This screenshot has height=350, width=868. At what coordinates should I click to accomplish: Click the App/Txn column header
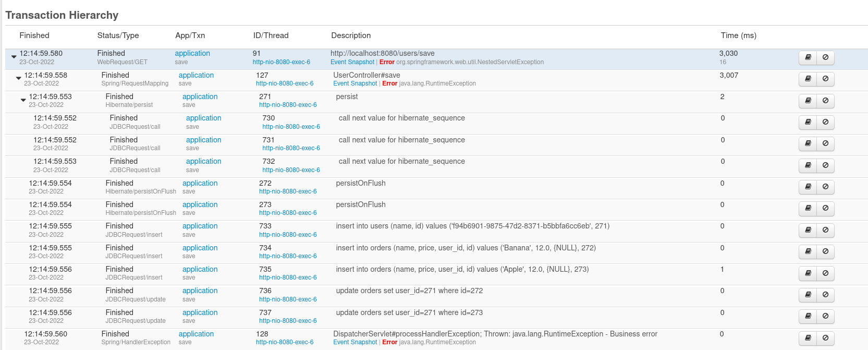coord(190,35)
